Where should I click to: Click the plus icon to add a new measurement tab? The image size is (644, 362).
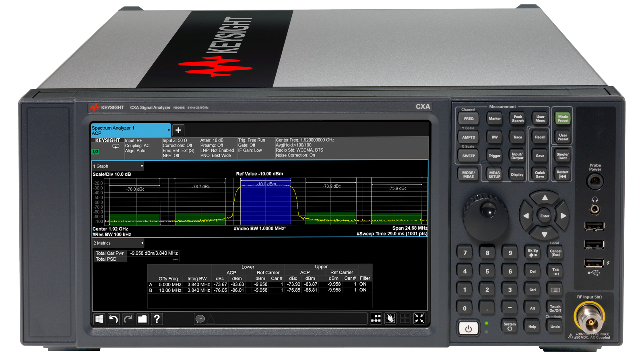[x=178, y=130]
